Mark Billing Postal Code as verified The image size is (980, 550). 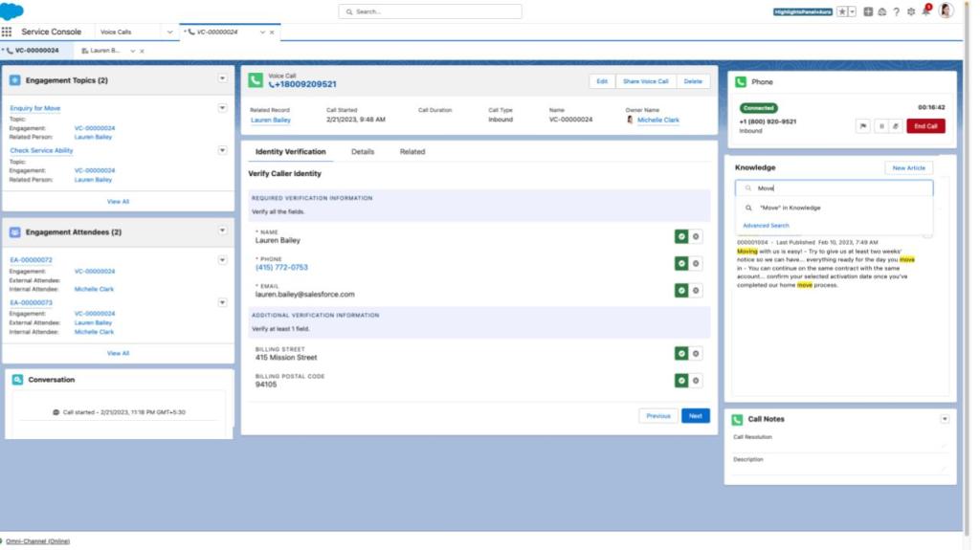point(681,381)
